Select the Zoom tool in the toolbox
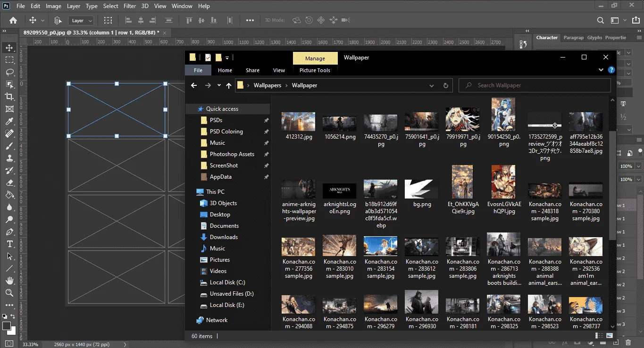The image size is (644, 348). tap(9, 293)
